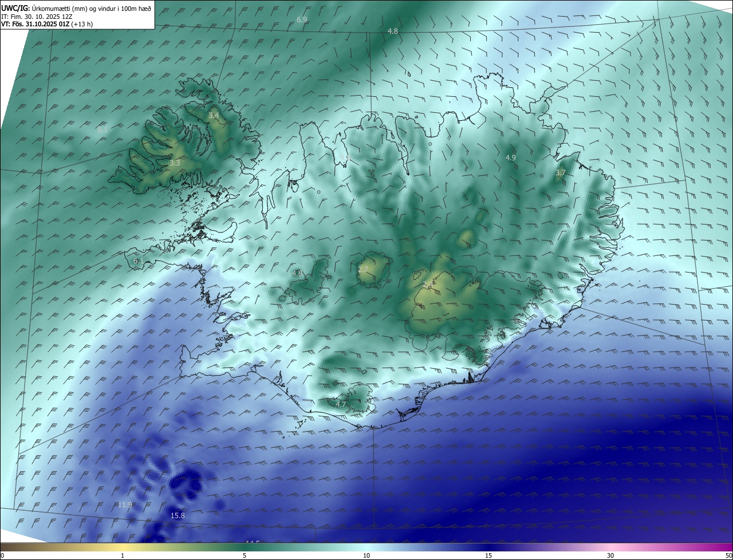
Task: Click the 4.9 value label on the map
Action: [511, 157]
